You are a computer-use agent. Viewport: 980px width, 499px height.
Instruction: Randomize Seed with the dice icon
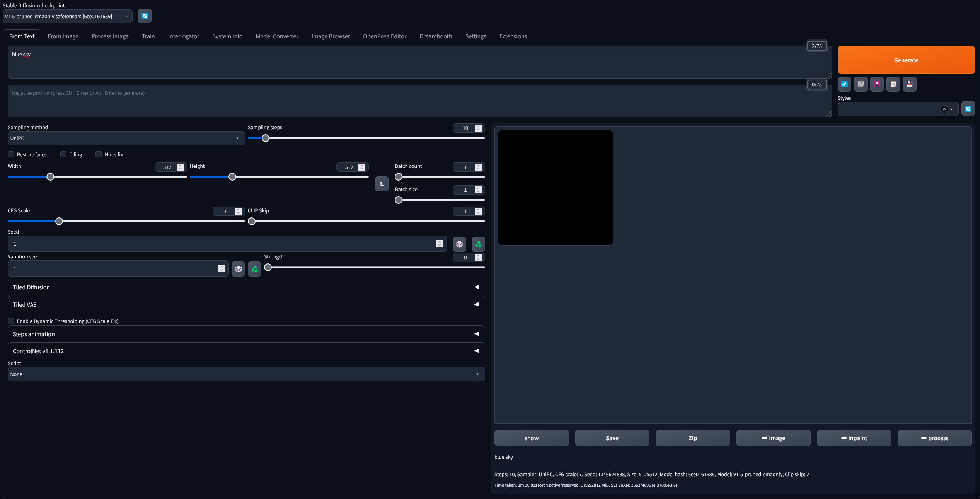click(x=459, y=244)
